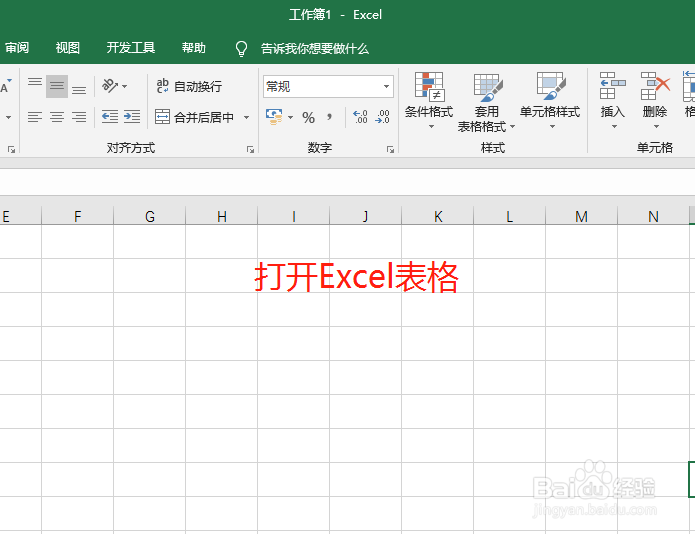Select column N header

point(653,216)
